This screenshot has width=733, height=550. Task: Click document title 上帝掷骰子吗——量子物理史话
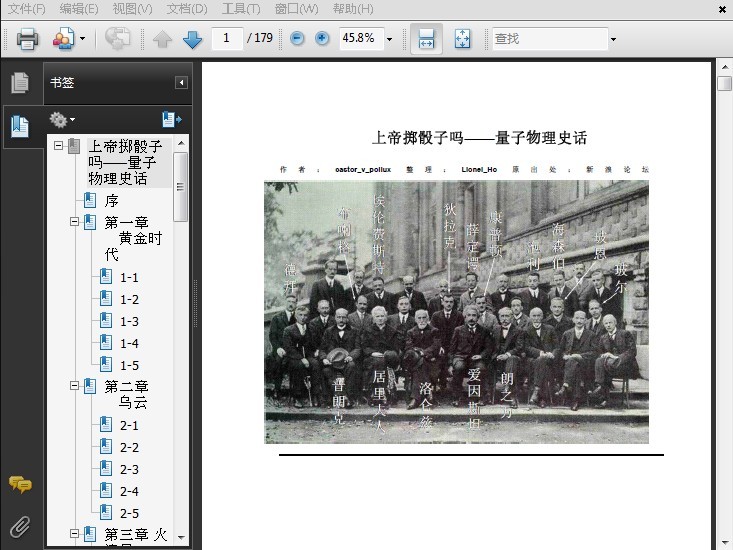[480, 137]
